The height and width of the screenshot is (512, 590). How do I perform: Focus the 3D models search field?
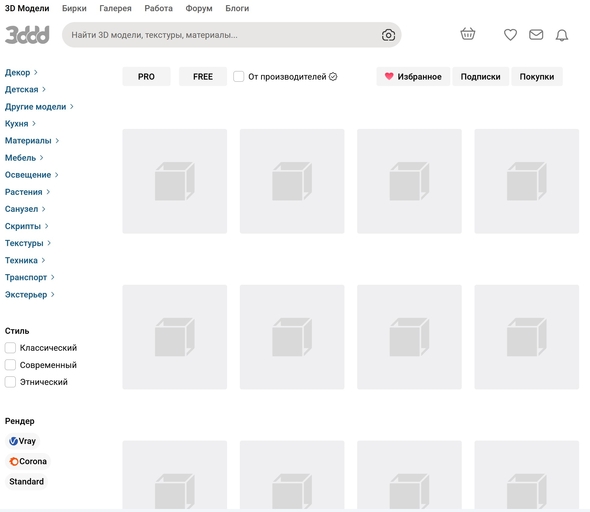[x=222, y=35]
